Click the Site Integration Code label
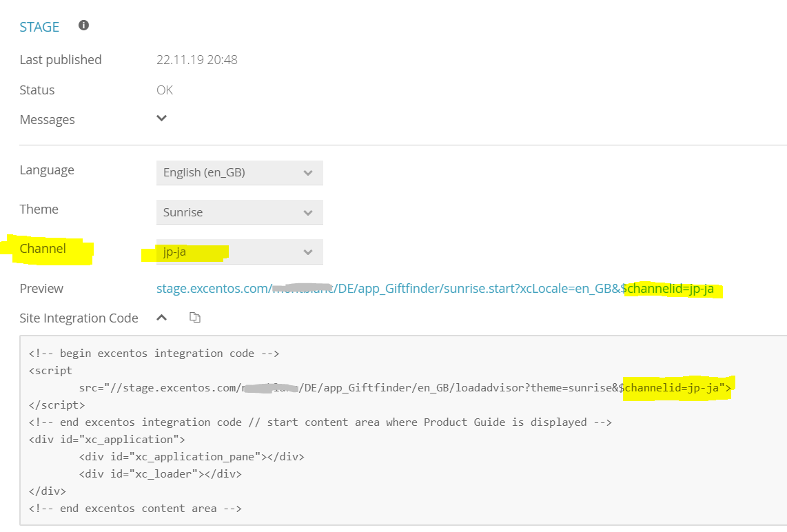Screen dimensions: 787x532 (x=79, y=318)
